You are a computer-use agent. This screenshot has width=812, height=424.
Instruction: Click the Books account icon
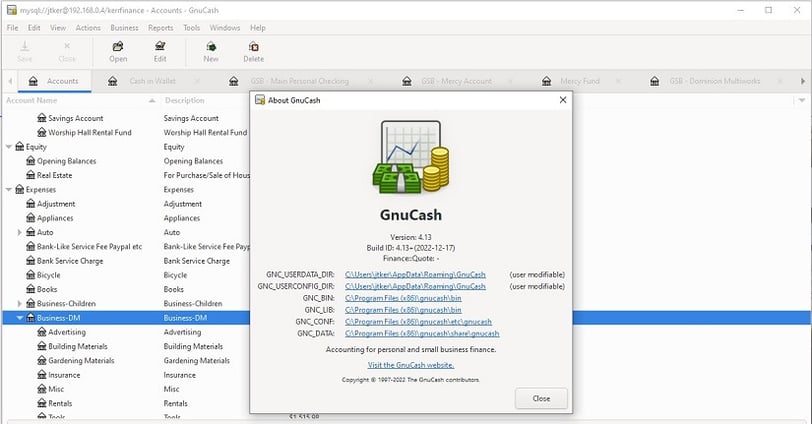click(x=31, y=289)
